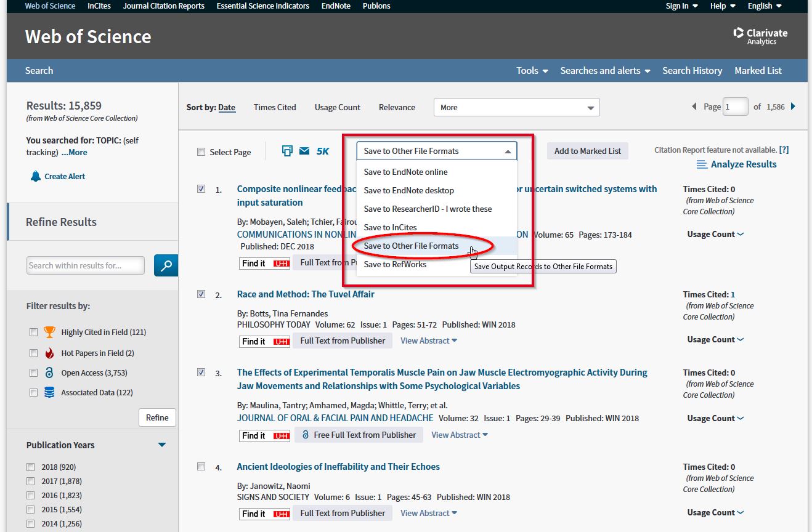Go to next page arrow
This screenshot has width=812, height=532.
(793, 107)
